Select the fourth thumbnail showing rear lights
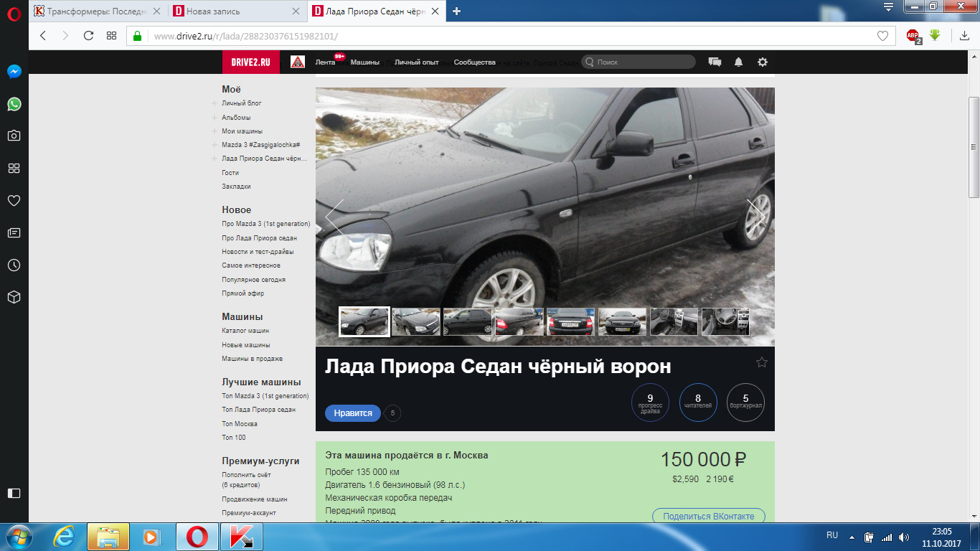This screenshot has height=551, width=980. [519, 321]
